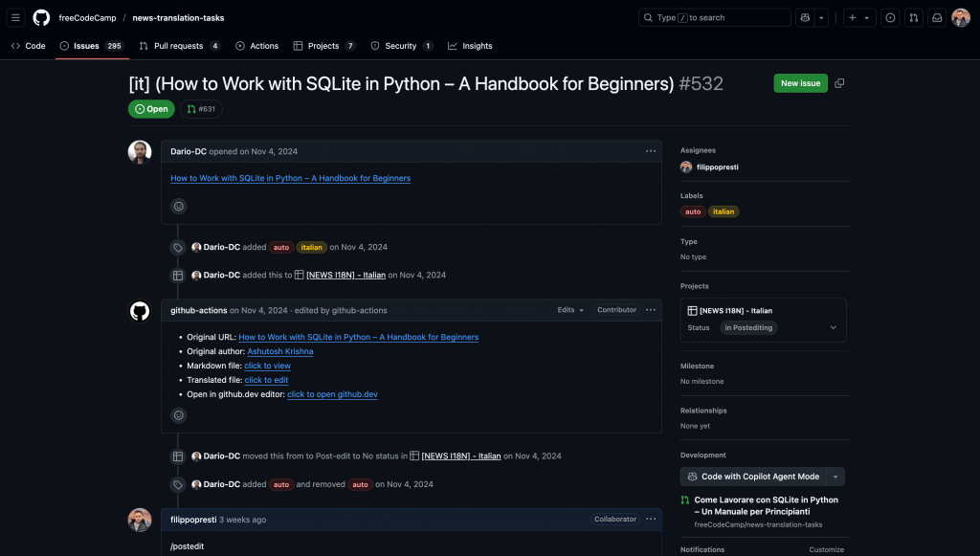Click filippopresti author name on comment
The image size is (980, 556).
(x=193, y=520)
